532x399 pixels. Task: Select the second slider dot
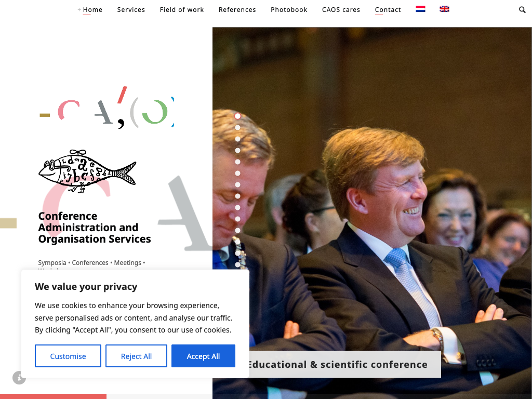pyautogui.click(x=237, y=128)
